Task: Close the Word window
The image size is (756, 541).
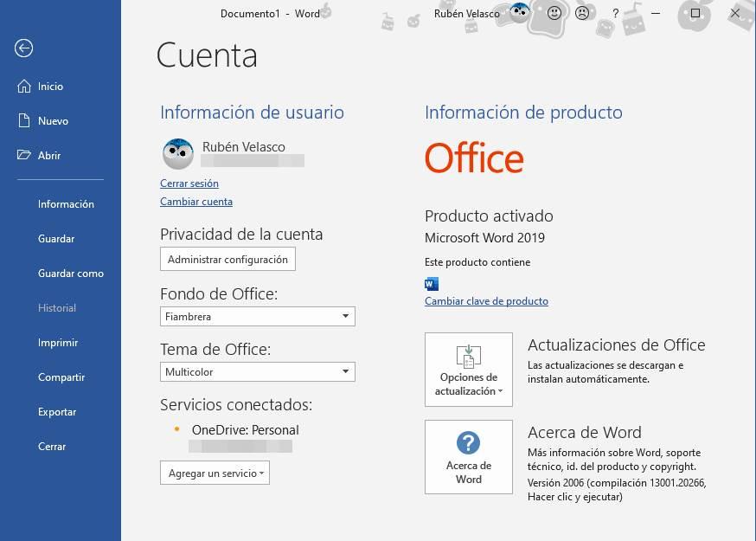Action: [x=734, y=13]
